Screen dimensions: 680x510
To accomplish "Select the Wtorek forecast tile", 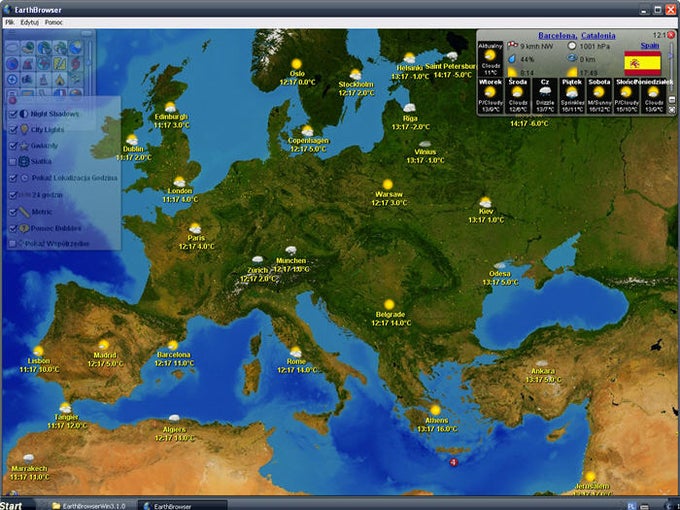I will coord(490,95).
